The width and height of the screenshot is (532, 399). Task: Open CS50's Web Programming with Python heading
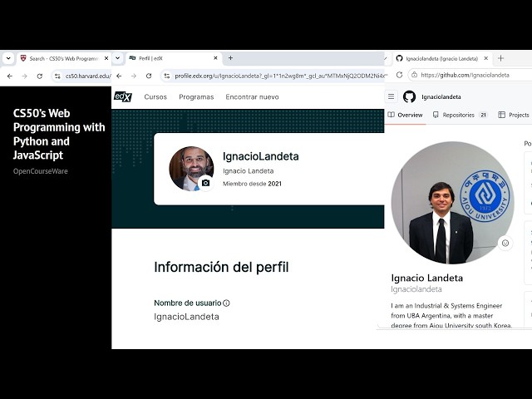(59, 134)
